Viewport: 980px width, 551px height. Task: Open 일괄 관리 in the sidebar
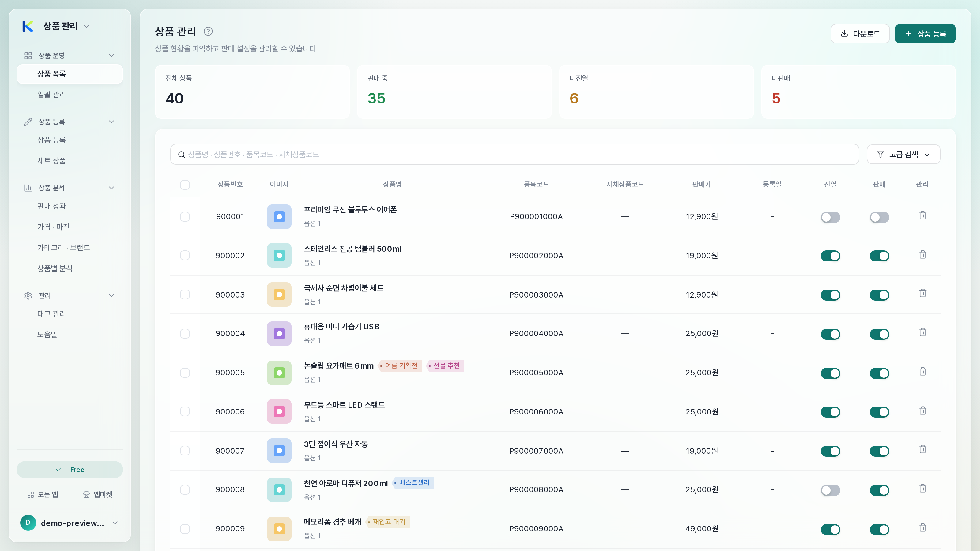coord(52,94)
